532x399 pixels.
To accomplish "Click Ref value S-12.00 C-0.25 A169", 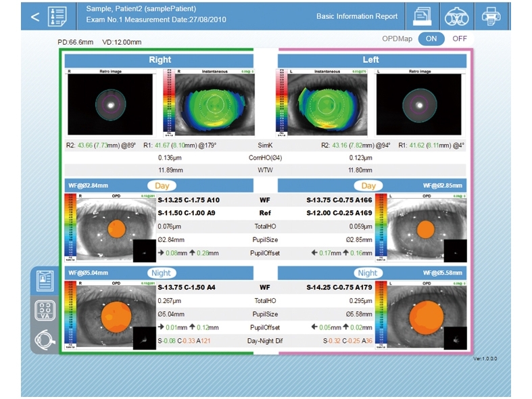I will coord(339,213).
